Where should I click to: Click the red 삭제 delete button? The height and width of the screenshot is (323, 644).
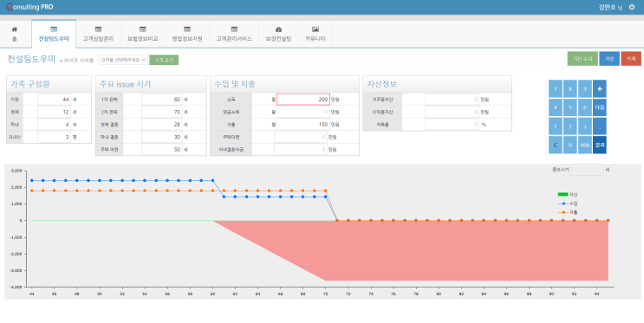(631, 59)
